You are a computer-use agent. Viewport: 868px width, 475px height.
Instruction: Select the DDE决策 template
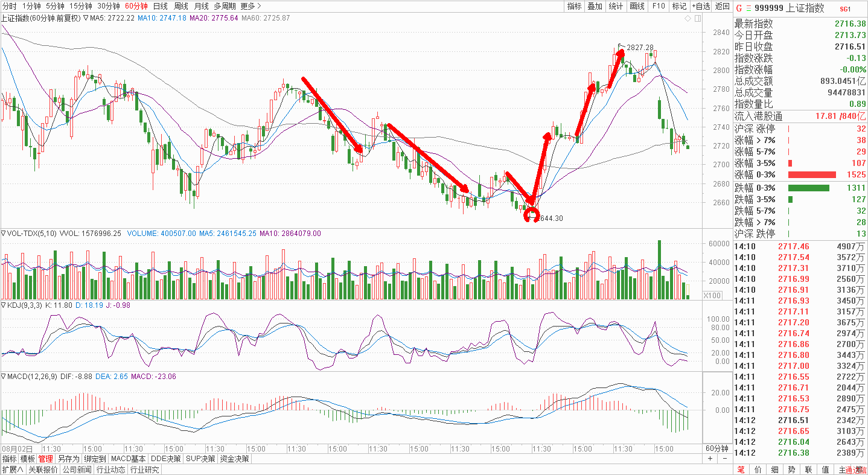tap(166, 459)
